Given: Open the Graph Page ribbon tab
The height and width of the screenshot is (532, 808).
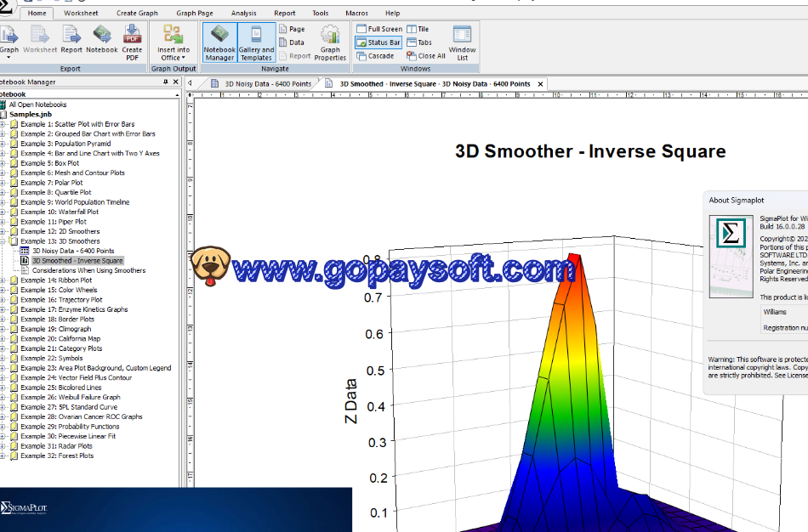Looking at the screenshot, I should coord(194,13).
